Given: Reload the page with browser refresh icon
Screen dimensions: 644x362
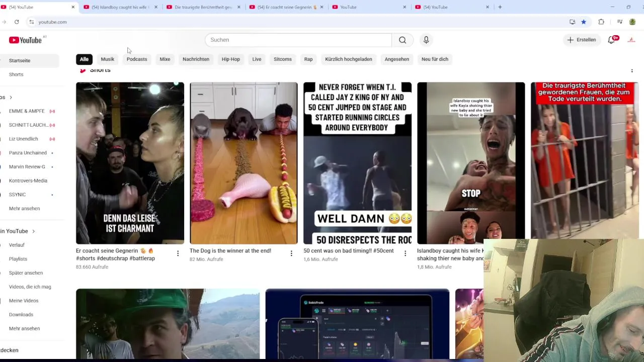Looking at the screenshot, I should tap(17, 22).
